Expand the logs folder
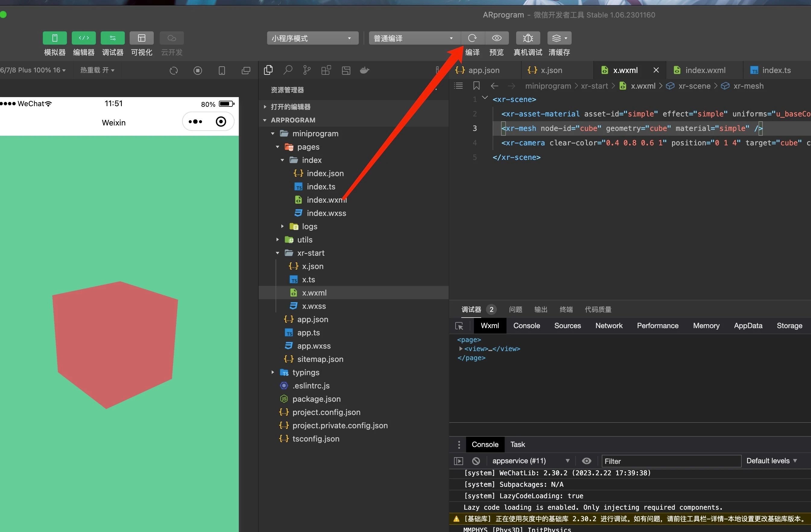Image resolution: width=811 pixels, height=532 pixels. click(309, 226)
